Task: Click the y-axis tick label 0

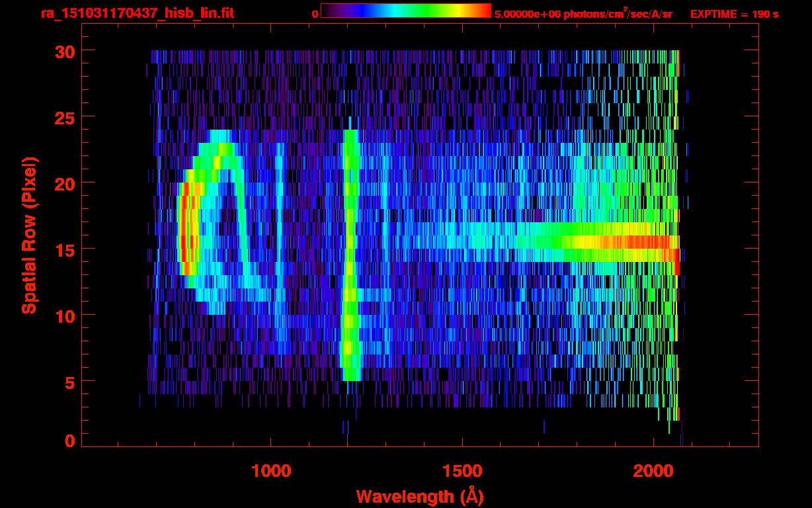Action: click(x=70, y=441)
